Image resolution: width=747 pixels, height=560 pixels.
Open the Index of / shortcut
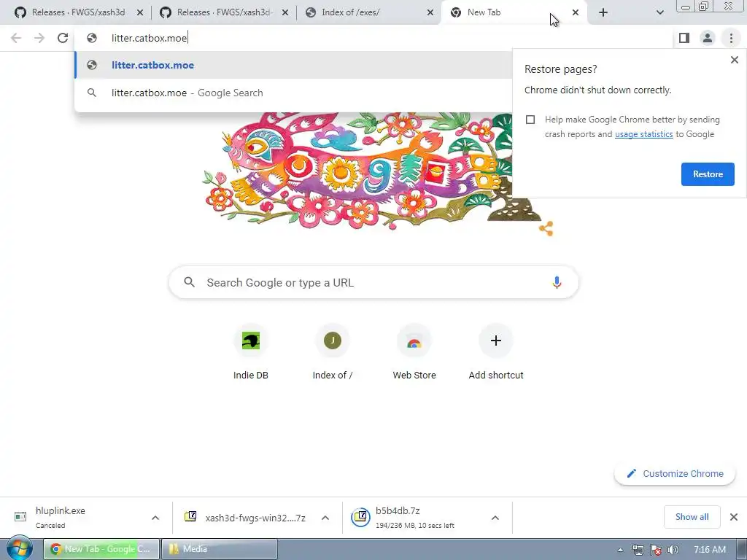(x=333, y=352)
